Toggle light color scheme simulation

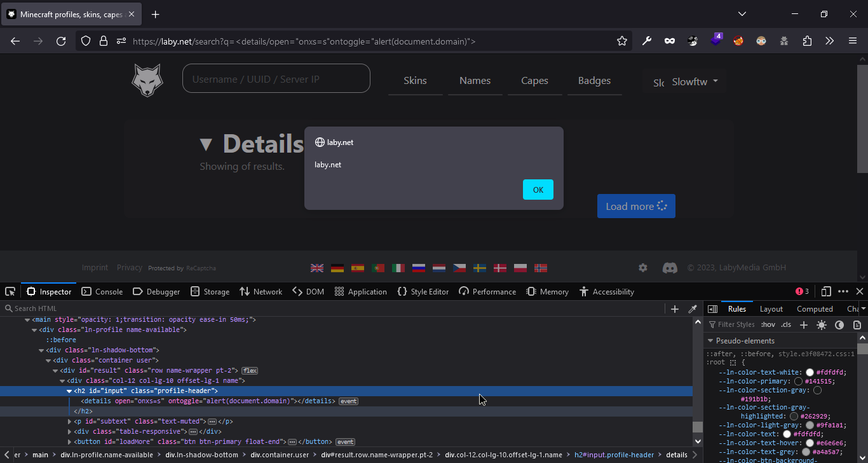pyautogui.click(x=822, y=324)
